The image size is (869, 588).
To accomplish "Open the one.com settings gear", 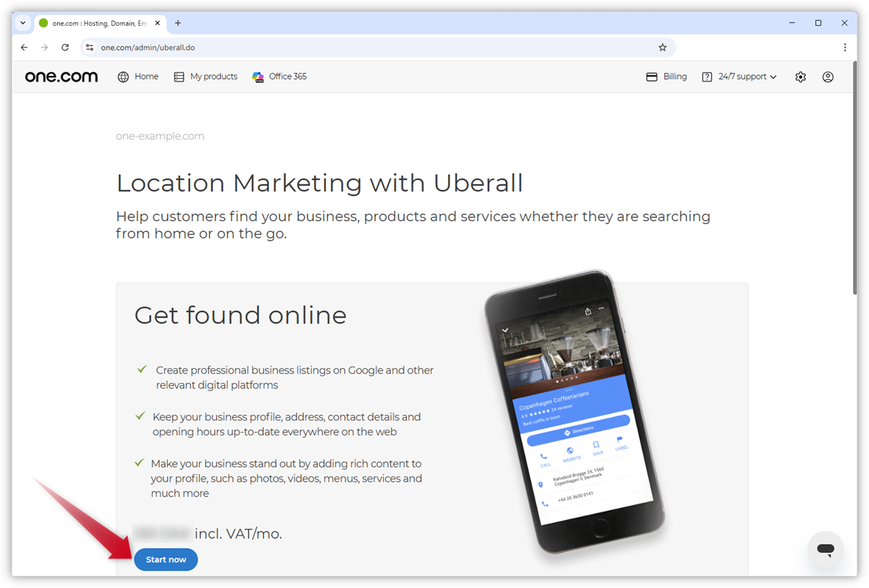I will (x=800, y=76).
